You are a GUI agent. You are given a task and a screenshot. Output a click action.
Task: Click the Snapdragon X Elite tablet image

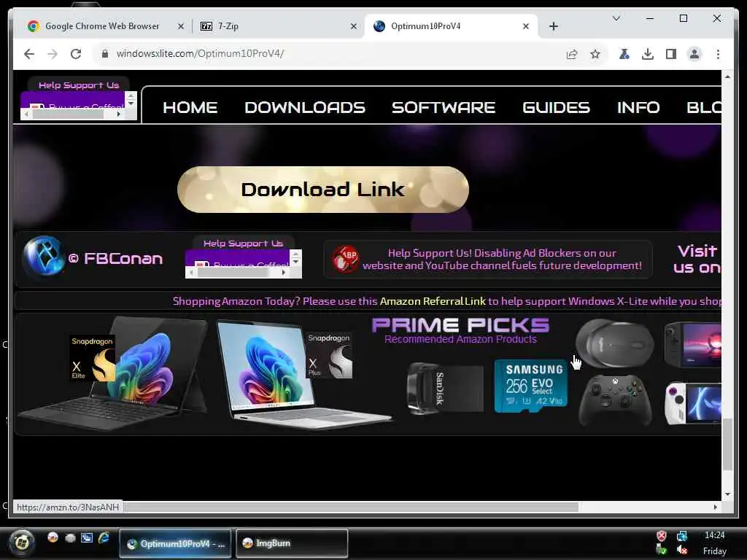click(112, 373)
